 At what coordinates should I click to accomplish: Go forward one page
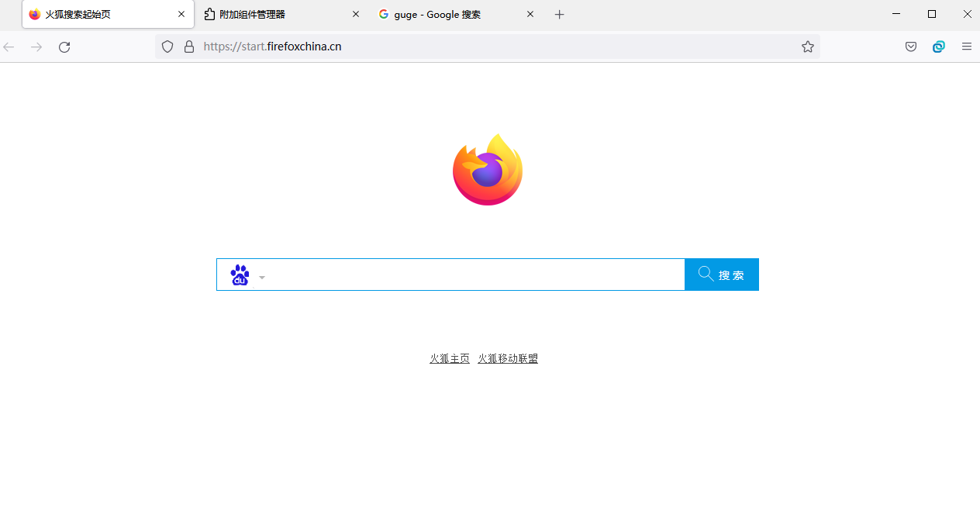36,47
